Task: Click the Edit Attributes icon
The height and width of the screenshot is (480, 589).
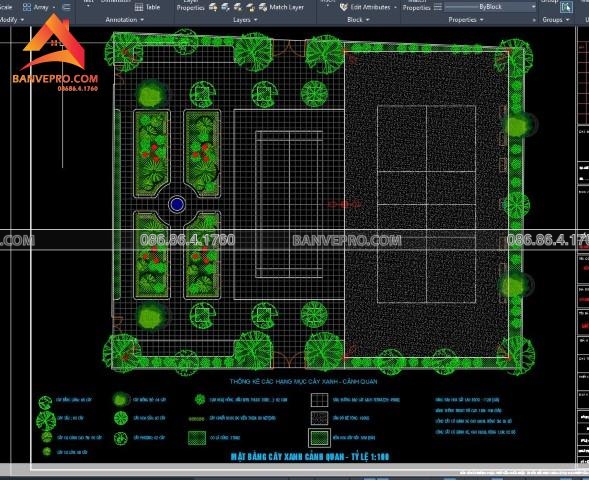Action: (x=344, y=7)
